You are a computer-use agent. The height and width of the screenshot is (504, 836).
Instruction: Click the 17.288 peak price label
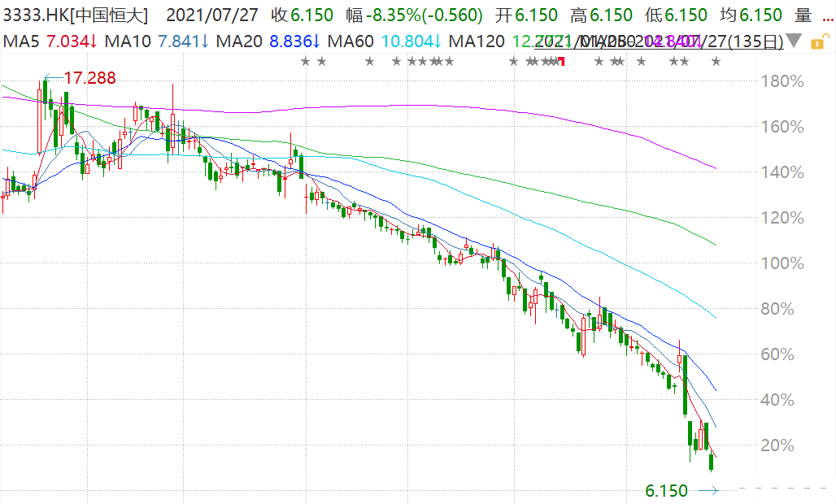click(x=89, y=78)
